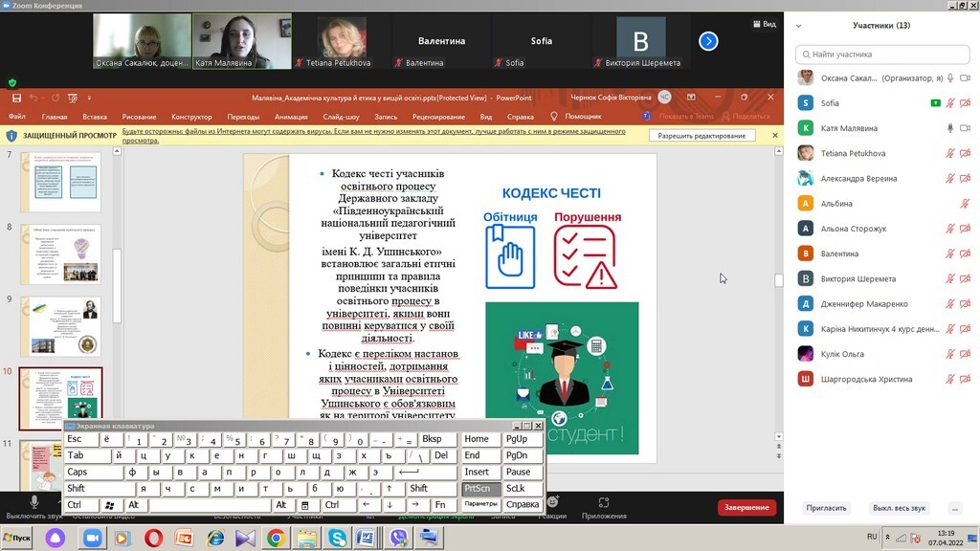This screenshot has width=980, height=551.
Task: Click the red Завершение end meeting button
Action: 746,507
